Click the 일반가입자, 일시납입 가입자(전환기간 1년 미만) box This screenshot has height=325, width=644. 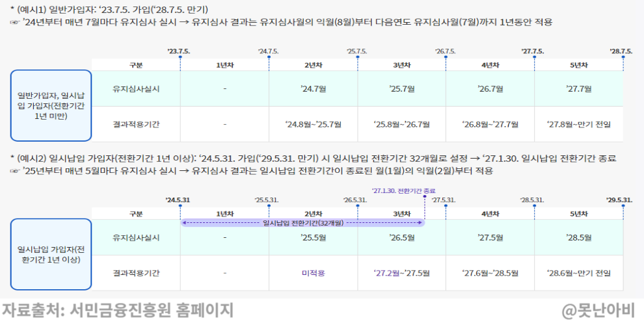click(x=51, y=106)
